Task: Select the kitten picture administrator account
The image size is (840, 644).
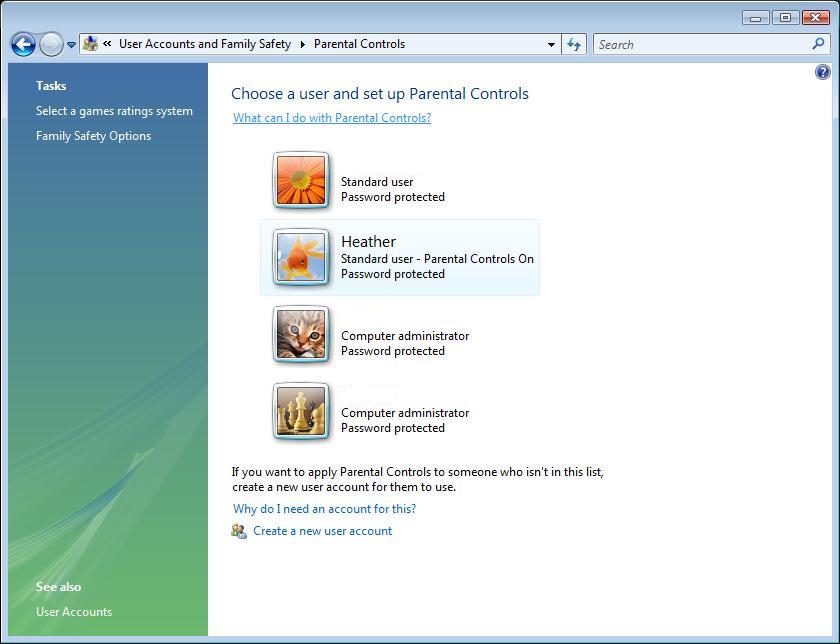Action: 301,334
